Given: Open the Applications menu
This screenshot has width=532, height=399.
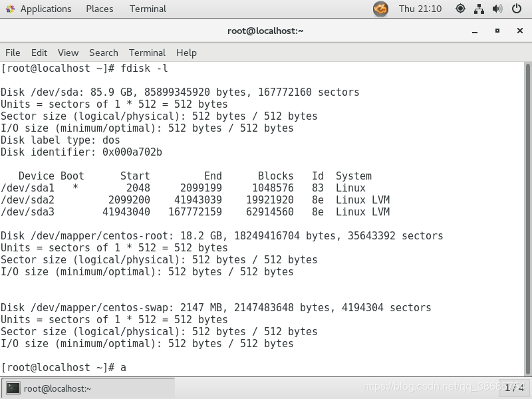Looking at the screenshot, I should pyautogui.click(x=46, y=9).
